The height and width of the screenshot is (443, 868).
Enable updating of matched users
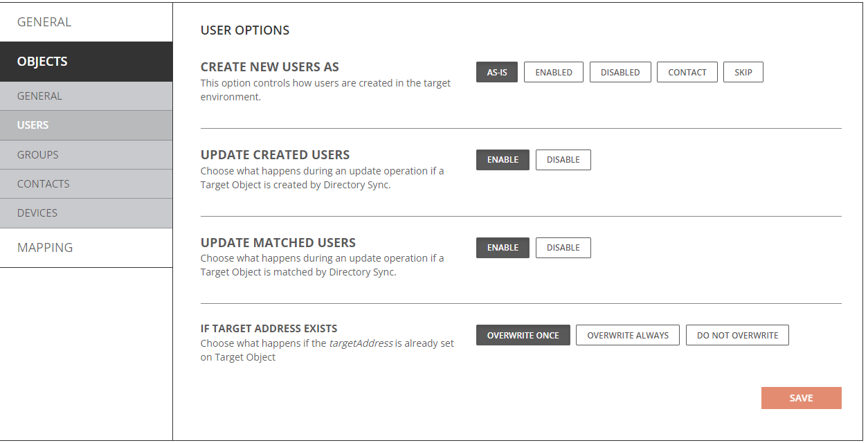(x=502, y=247)
